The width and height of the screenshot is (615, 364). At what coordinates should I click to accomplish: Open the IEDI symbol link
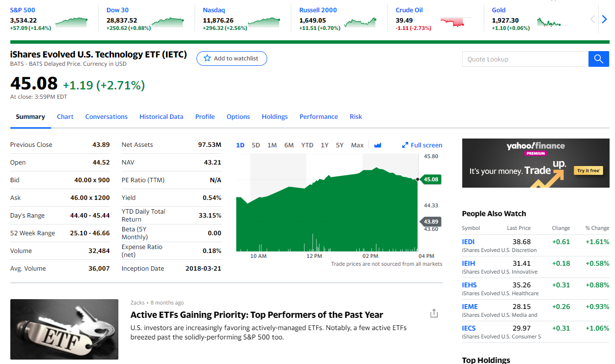pyautogui.click(x=468, y=242)
